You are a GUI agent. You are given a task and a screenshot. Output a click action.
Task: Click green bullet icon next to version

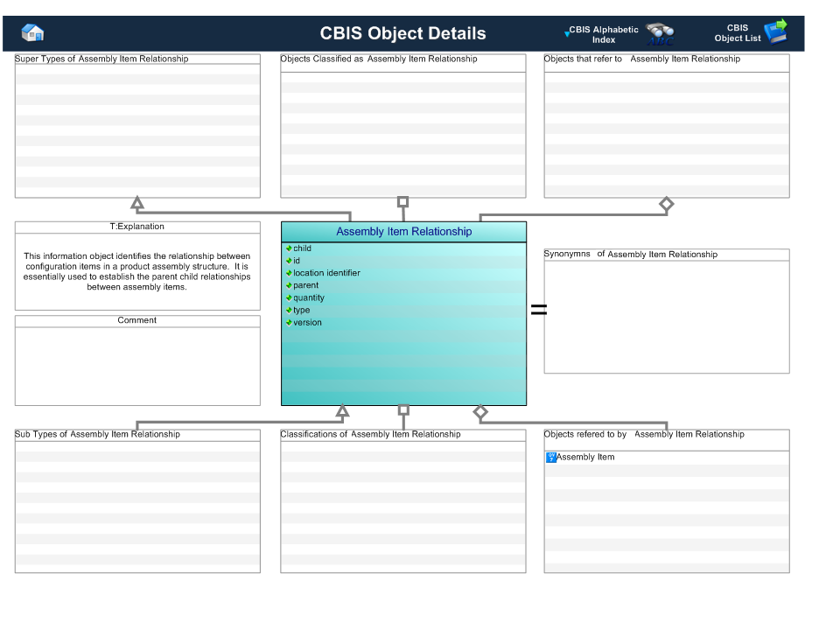coord(289,323)
